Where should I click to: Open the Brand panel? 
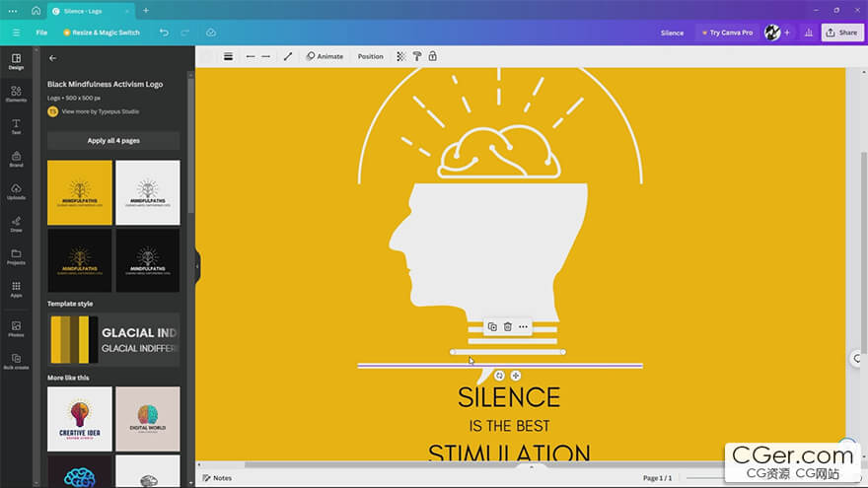click(x=16, y=160)
